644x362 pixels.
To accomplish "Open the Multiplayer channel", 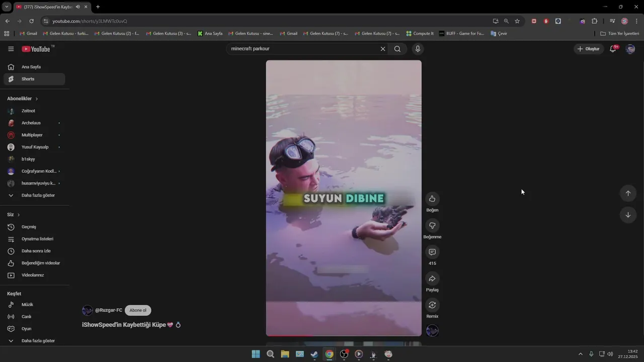I will [34, 135].
